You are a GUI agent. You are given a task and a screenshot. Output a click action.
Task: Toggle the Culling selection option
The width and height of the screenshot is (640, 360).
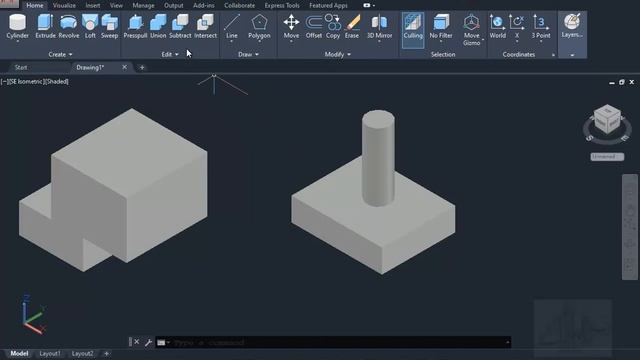point(413,30)
